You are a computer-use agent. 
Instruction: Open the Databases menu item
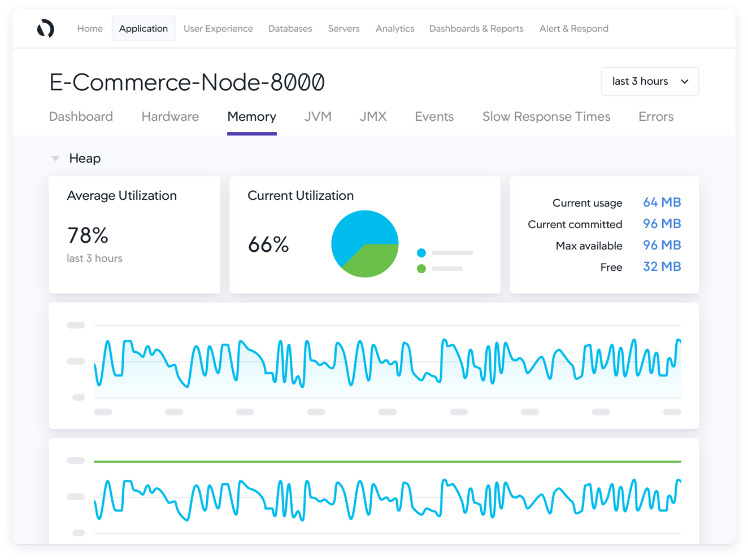click(290, 28)
